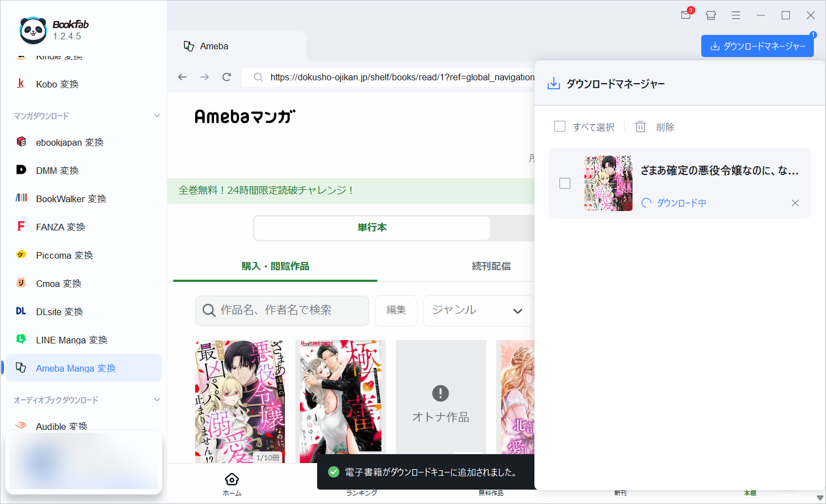Screen dimensions: 826x504
Task: Click the BookWalker sidebar icon
Action: [x=21, y=198]
